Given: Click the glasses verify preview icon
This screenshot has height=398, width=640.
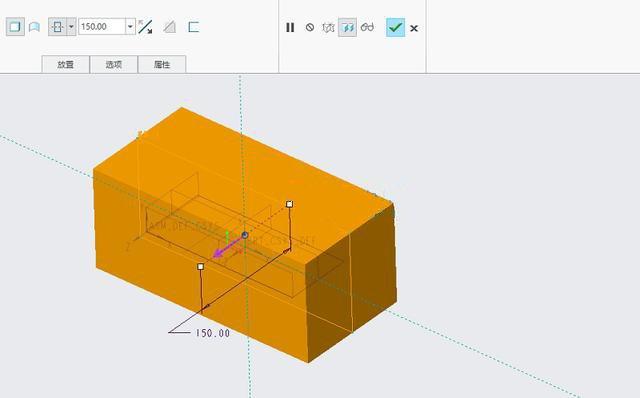Looking at the screenshot, I should tap(367, 27).
